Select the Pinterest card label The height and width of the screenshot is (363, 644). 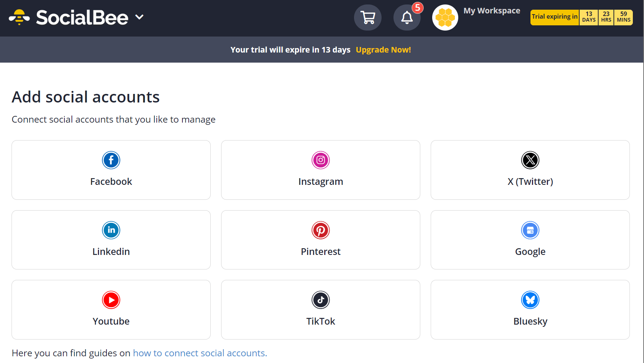pyautogui.click(x=321, y=252)
